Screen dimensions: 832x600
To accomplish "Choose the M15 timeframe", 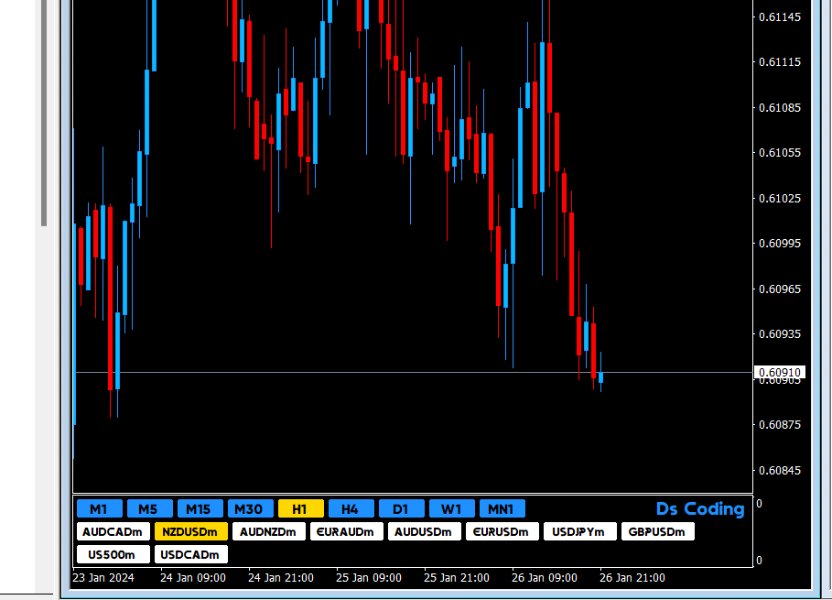I will pyautogui.click(x=200, y=509).
